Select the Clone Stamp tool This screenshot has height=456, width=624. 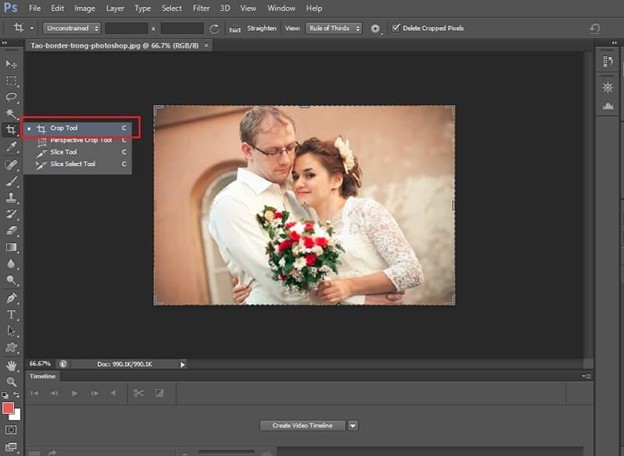coord(11,198)
